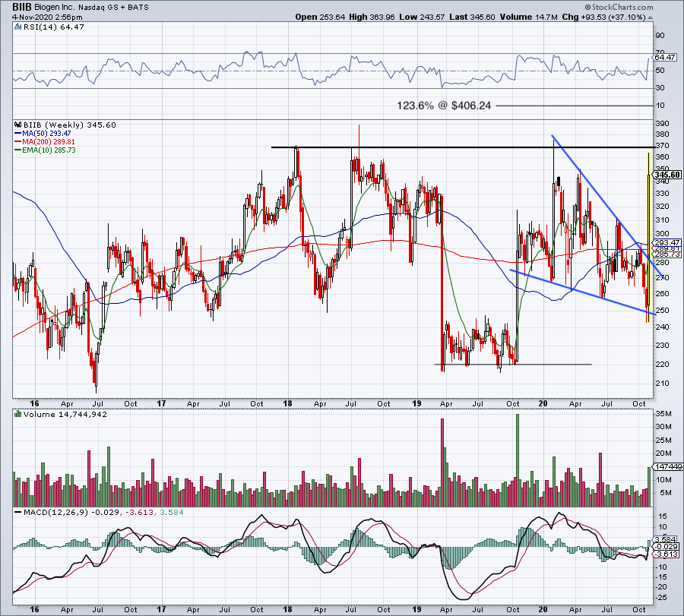
Task: Click the MA(200) 289.81 legend text
Action: 49,142
